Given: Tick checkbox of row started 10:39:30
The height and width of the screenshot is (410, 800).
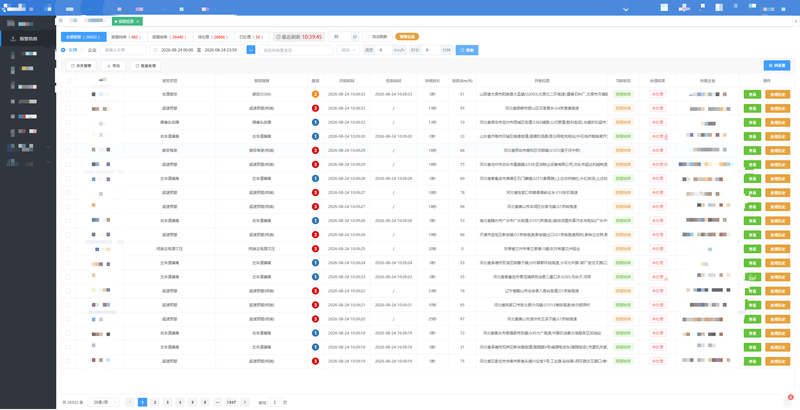Looking at the screenshot, I should tap(68, 136).
